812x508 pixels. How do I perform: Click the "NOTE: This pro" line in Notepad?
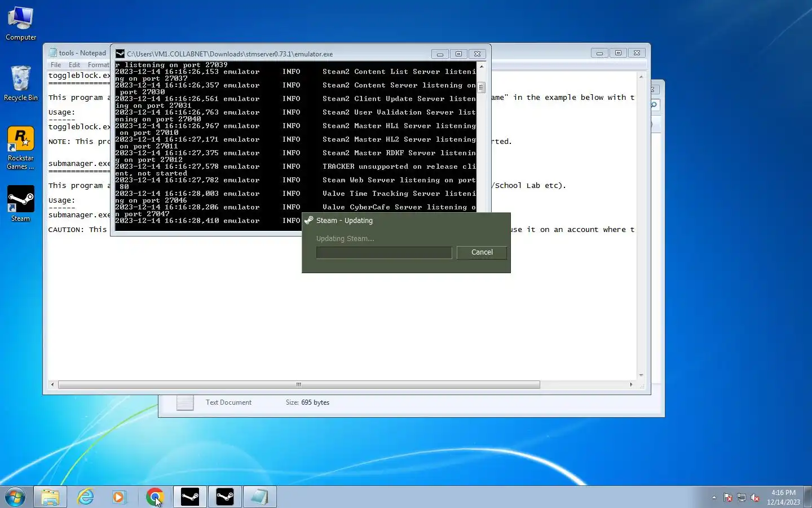click(79, 142)
